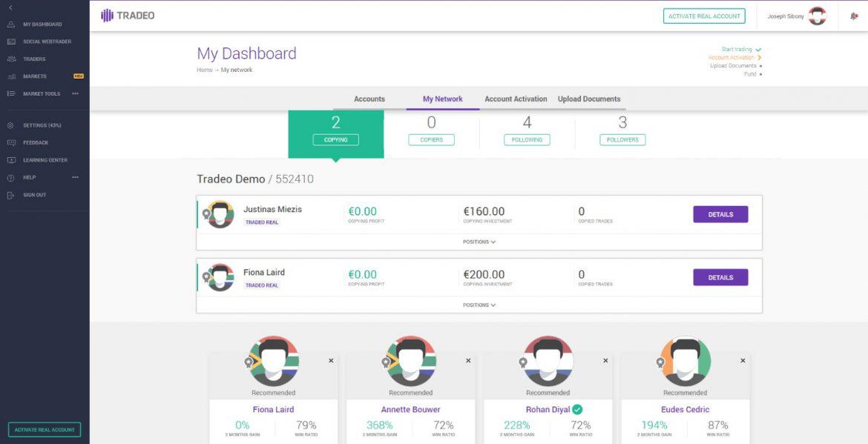Click the notification bell icon
Screen dimensions: 868x444
pyautogui.click(x=854, y=16)
